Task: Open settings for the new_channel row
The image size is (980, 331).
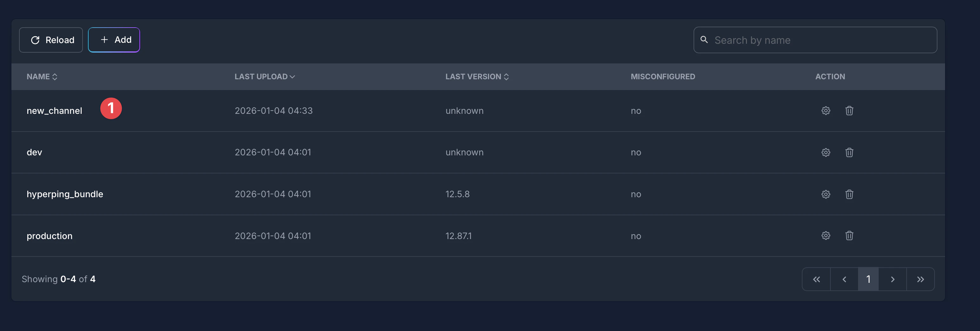Action: (825, 111)
